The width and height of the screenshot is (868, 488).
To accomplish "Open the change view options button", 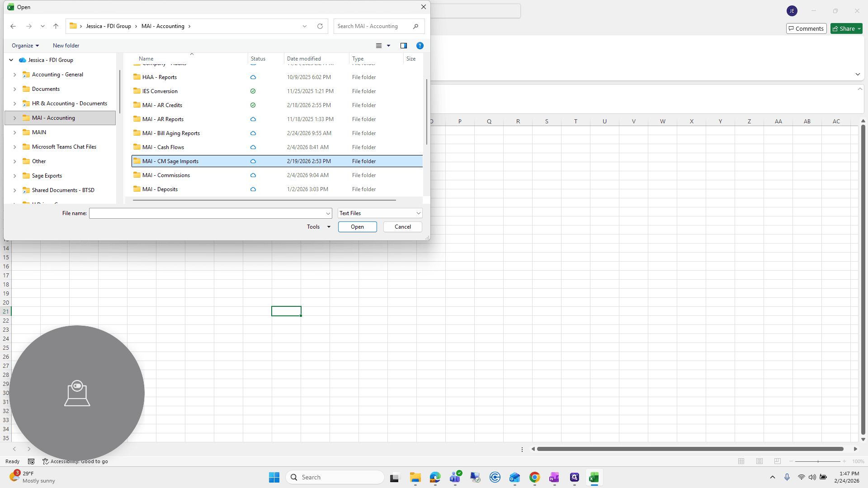I will tap(379, 46).
